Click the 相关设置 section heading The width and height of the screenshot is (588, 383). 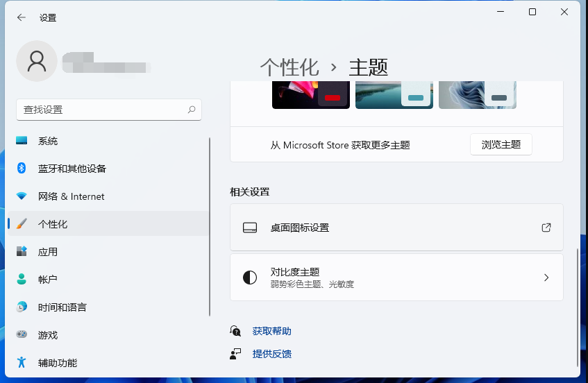(x=250, y=192)
